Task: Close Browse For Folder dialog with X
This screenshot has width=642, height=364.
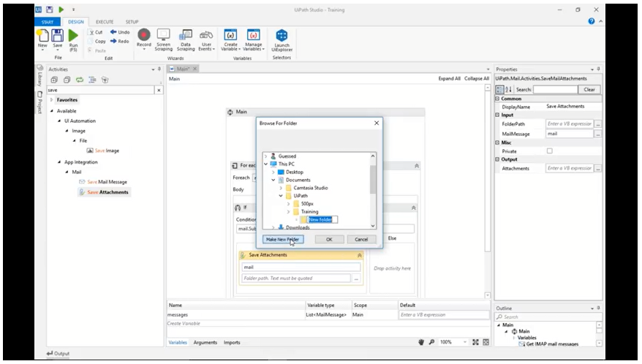Action: pos(377,123)
